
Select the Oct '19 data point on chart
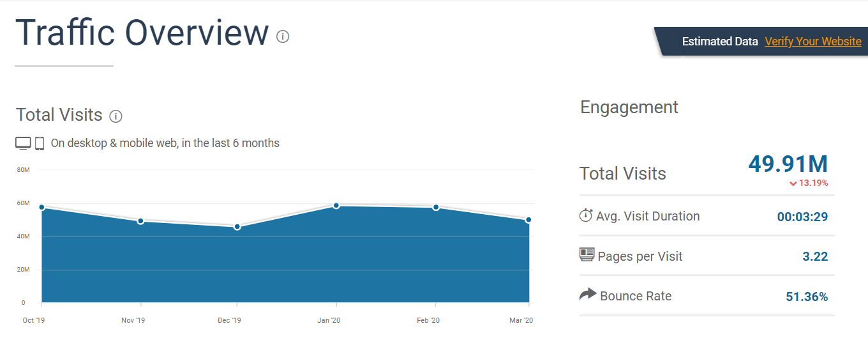(41, 207)
